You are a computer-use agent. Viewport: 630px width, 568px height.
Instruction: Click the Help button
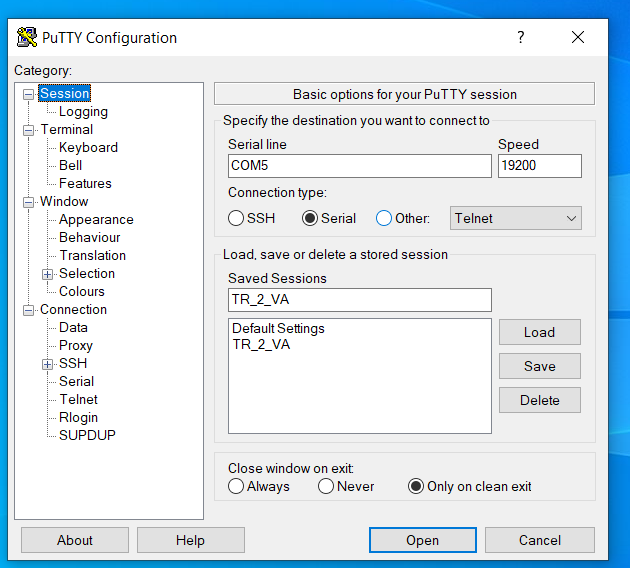point(190,540)
